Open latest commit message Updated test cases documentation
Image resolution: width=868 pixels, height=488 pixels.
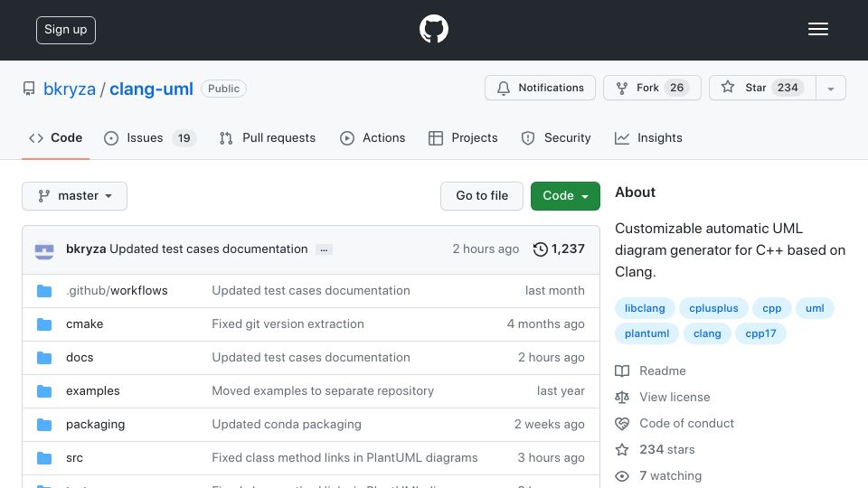(209, 249)
